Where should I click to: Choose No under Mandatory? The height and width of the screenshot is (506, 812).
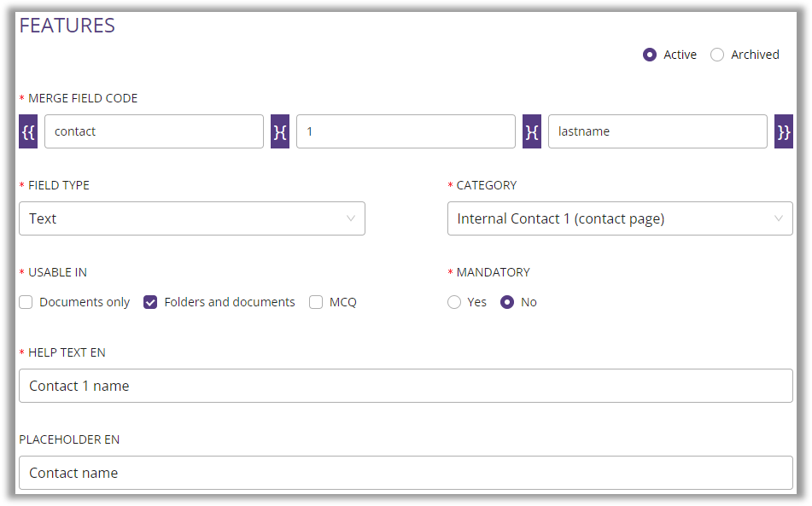(507, 302)
